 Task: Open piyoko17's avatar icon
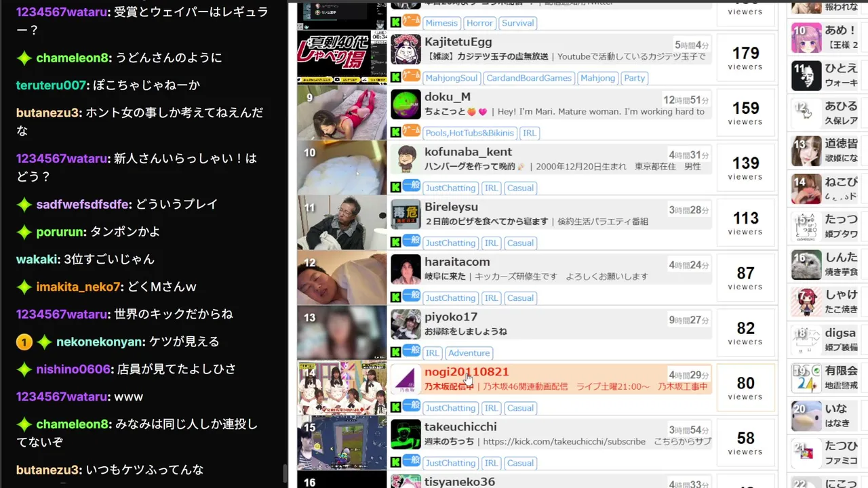[x=406, y=324]
